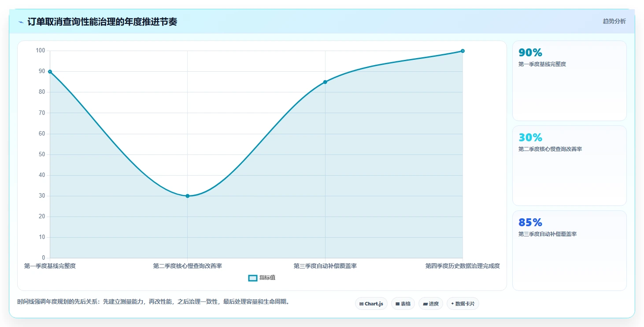Image resolution: width=644 pixels, height=327 pixels.
Task: Click the y-axis label 50
Action: click(42, 154)
